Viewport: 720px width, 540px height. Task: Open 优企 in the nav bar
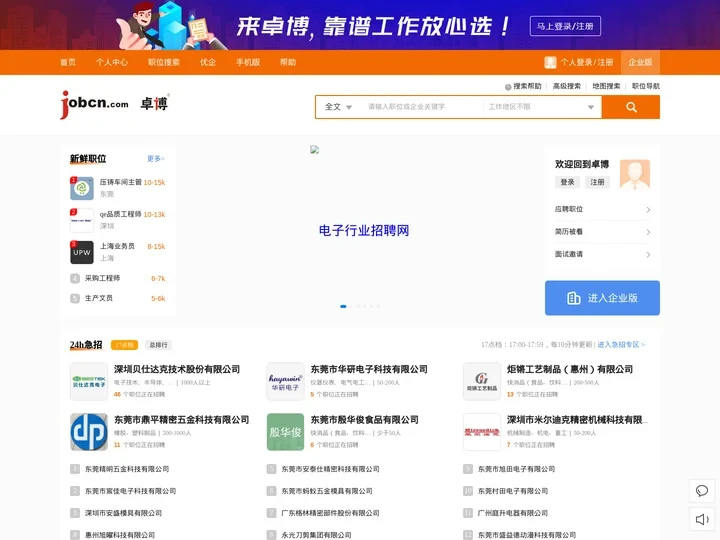[208, 62]
